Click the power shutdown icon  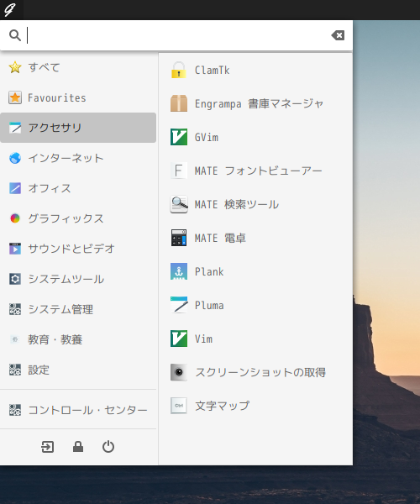108,447
